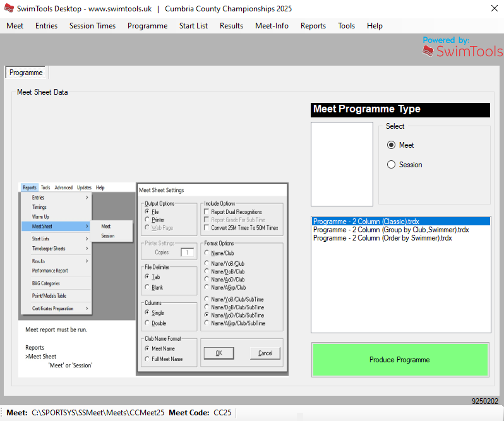
Task: Choose the Group by Club,Swimmer template
Action: coord(390,230)
